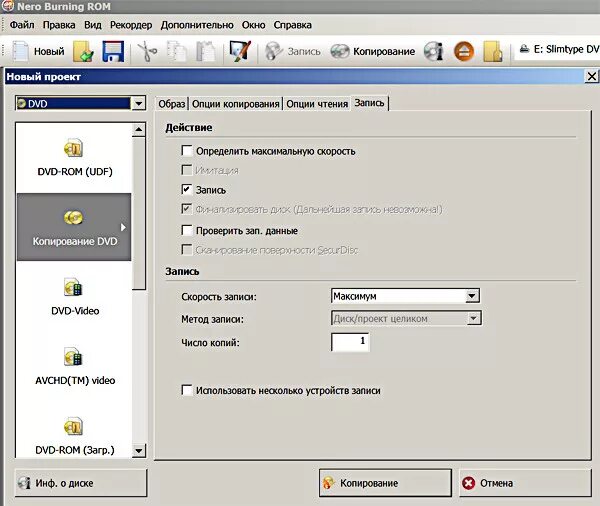Open the Правка menu
Viewport: 600px width, 506px height.
[x=59, y=25]
